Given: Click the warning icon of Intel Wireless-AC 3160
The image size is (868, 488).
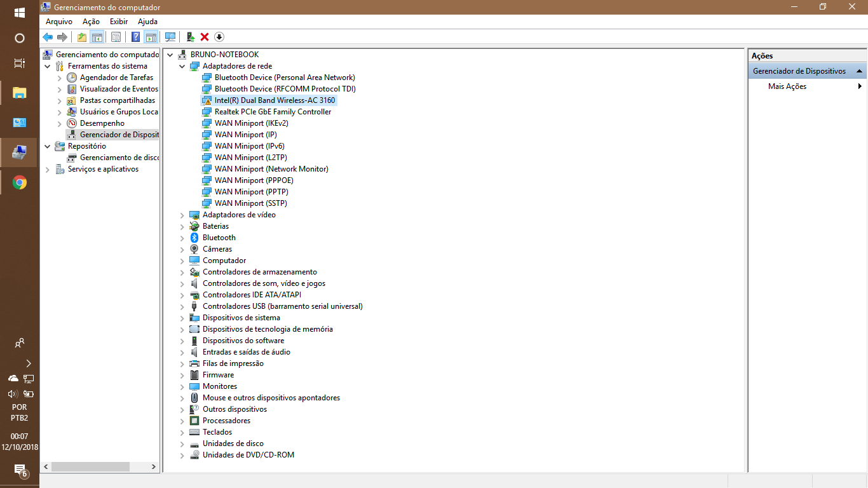Looking at the screenshot, I should [207, 100].
